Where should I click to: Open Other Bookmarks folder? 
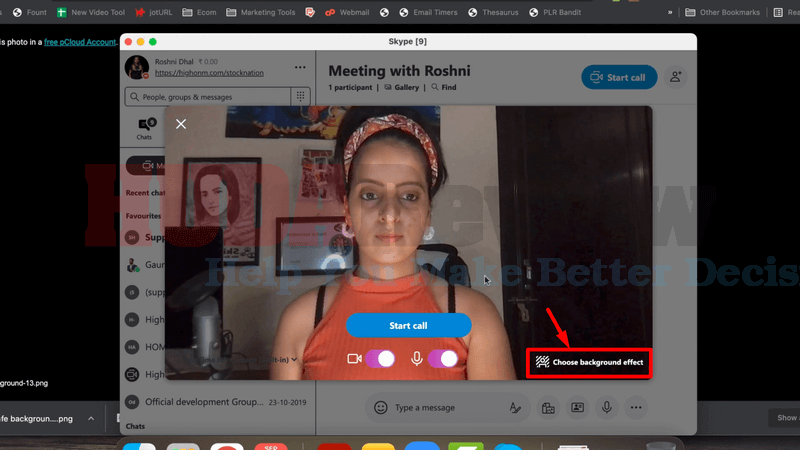coord(722,12)
